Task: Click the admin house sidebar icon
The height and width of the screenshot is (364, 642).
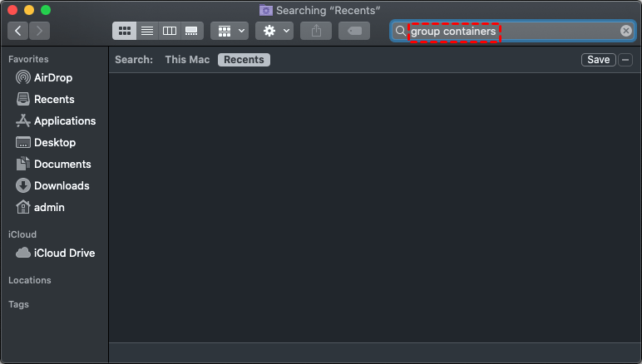Action: (x=23, y=207)
